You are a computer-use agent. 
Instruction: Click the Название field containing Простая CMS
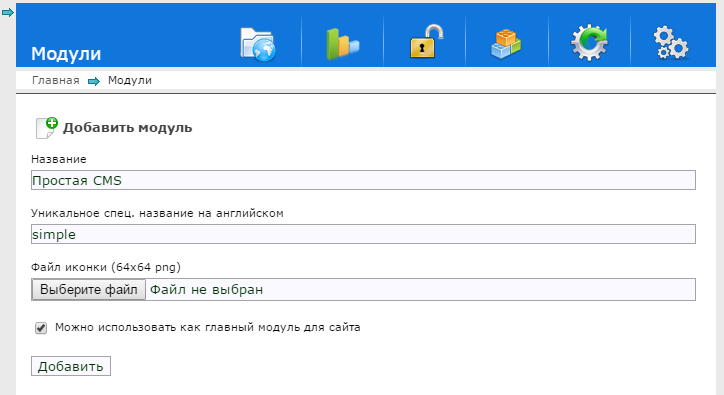(363, 180)
